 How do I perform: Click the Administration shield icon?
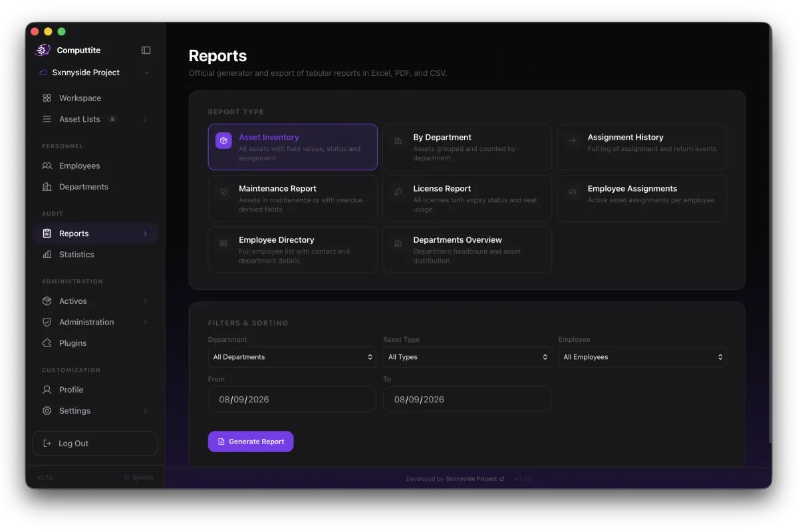pos(47,322)
